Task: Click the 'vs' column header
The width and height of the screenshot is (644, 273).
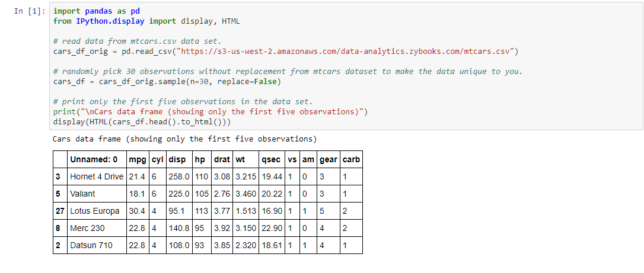Action: point(292,159)
